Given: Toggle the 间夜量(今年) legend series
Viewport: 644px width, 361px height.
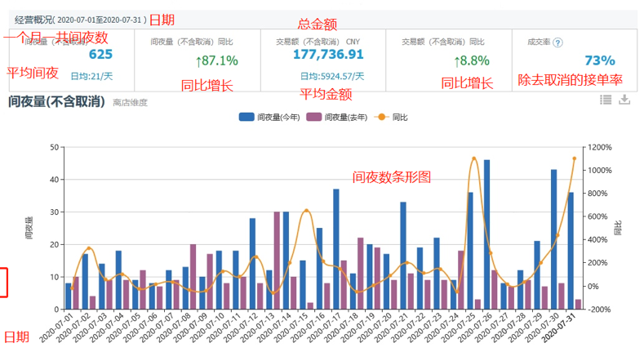Looking at the screenshot, I should pyautogui.click(x=269, y=117).
